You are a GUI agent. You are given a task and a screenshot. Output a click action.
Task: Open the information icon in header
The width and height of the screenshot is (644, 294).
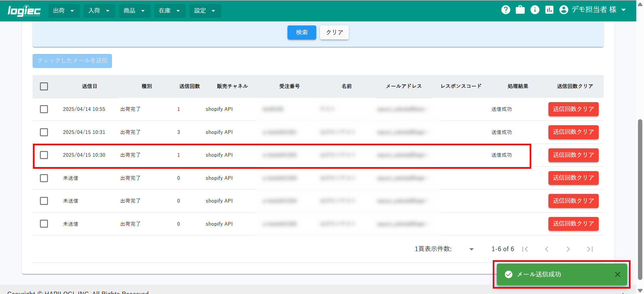click(x=535, y=10)
